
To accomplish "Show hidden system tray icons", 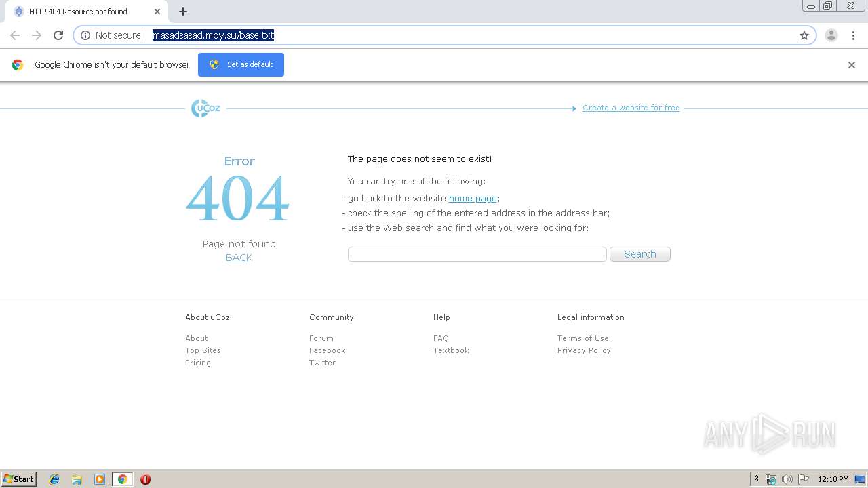I will pos(756,479).
